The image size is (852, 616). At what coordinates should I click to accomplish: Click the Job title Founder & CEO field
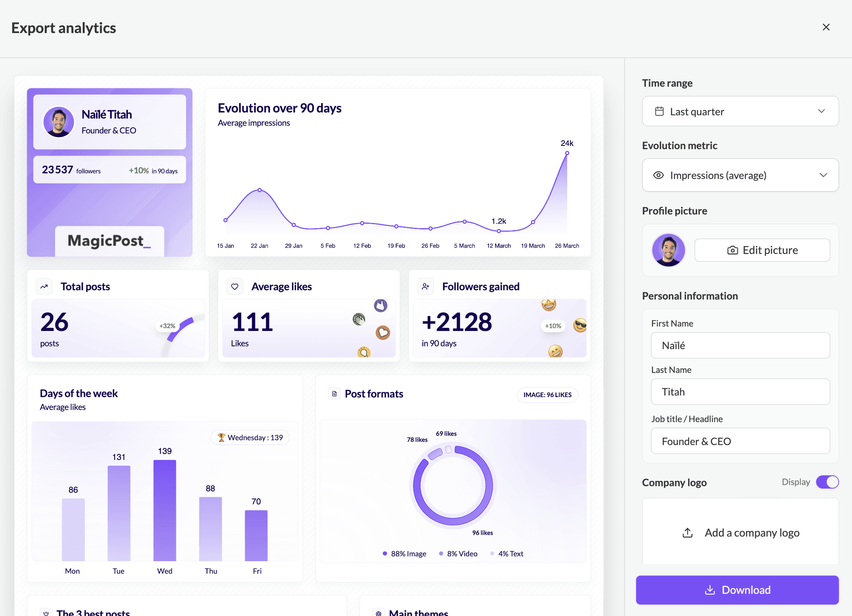(x=740, y=441)
